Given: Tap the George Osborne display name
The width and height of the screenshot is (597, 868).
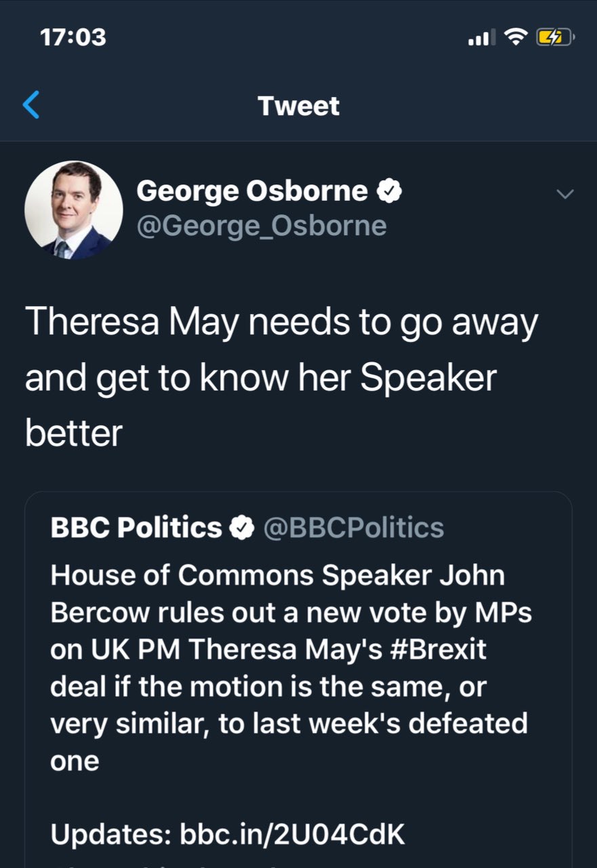Looking at the screenshot, I should (x=252, y=193).
